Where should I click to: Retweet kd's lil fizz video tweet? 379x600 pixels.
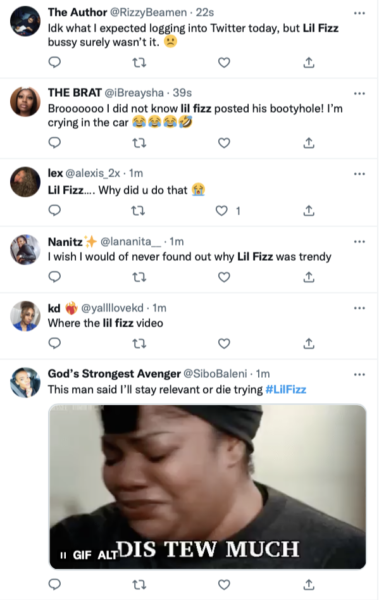tap(139, 344)
